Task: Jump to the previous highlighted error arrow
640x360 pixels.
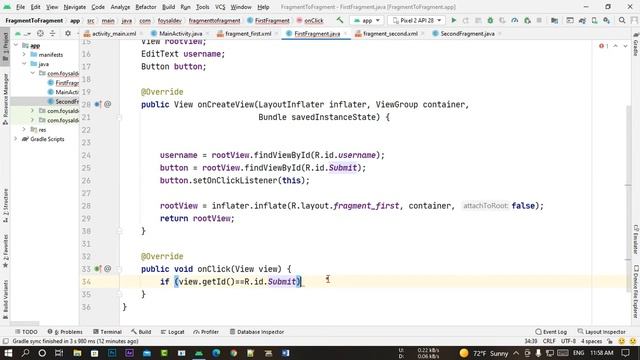Action: point(616,46)
